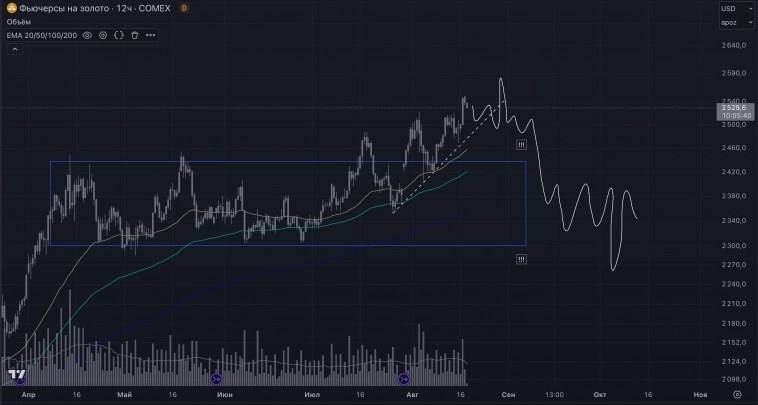
Task: Open the EMA source code braces icon
Action: coord(119,35)
